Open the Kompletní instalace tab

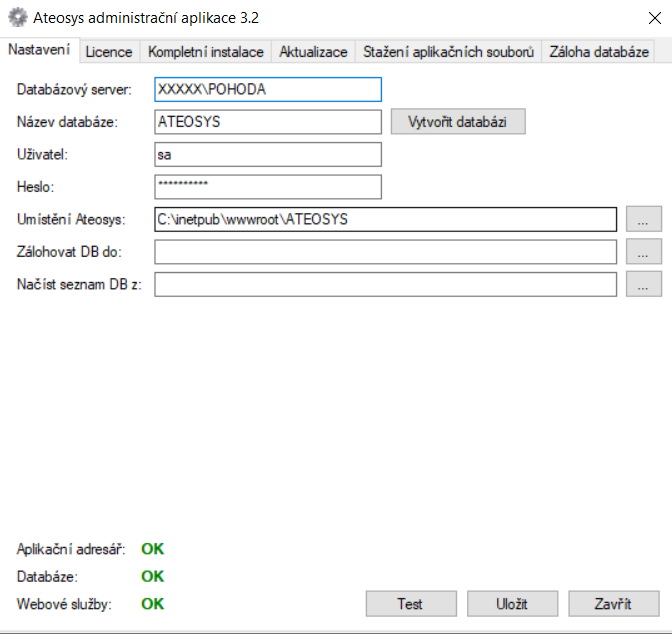(206, 52)
